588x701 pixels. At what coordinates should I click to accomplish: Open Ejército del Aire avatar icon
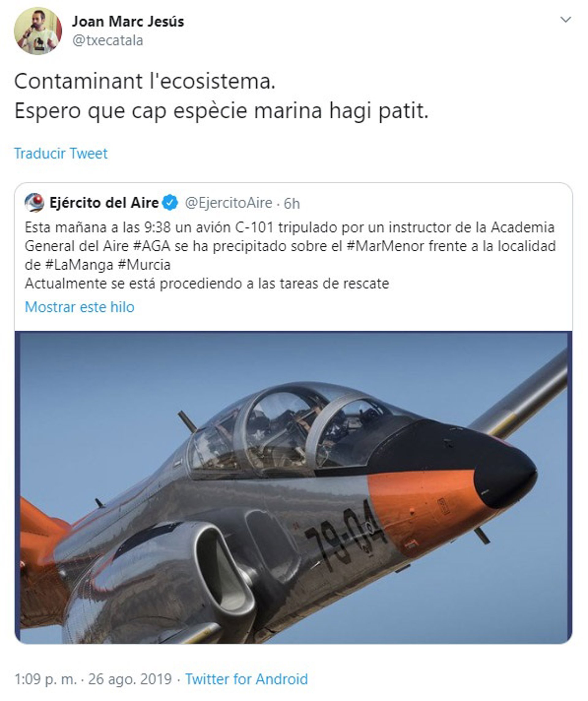(34, 203)
